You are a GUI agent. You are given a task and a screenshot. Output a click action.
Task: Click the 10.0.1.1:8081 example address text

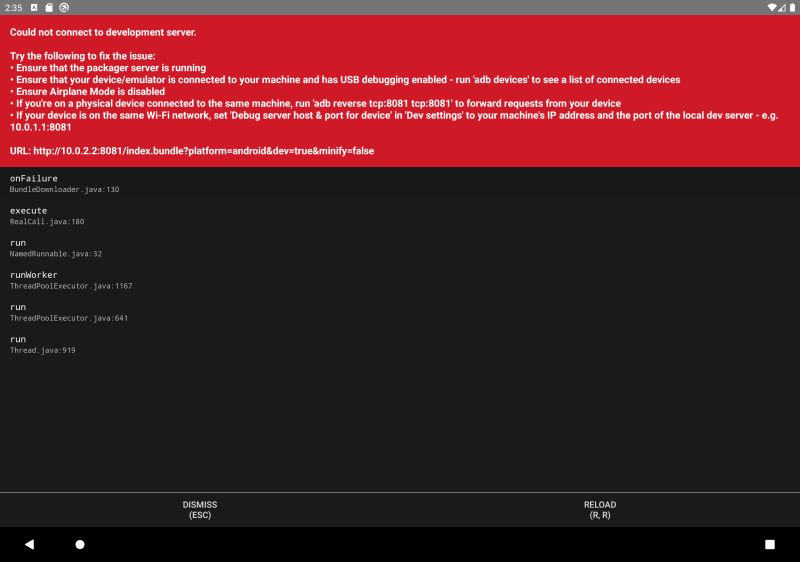pos(41,127)
